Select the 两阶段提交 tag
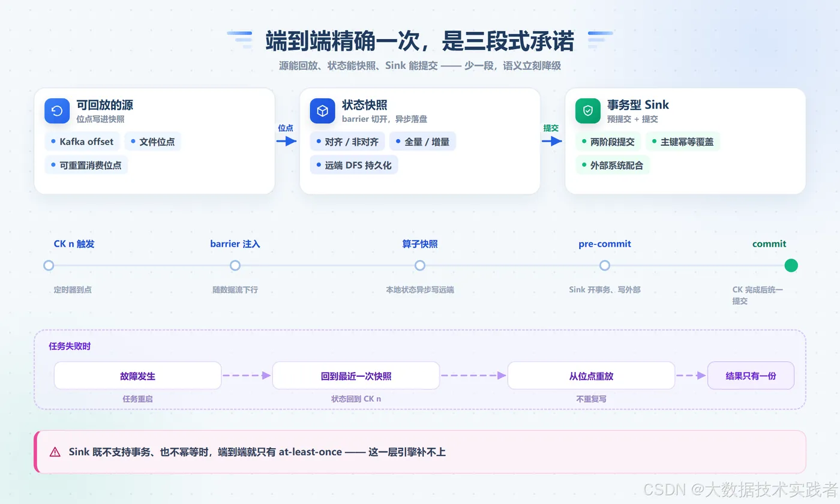840x504 pixels. 608,142
